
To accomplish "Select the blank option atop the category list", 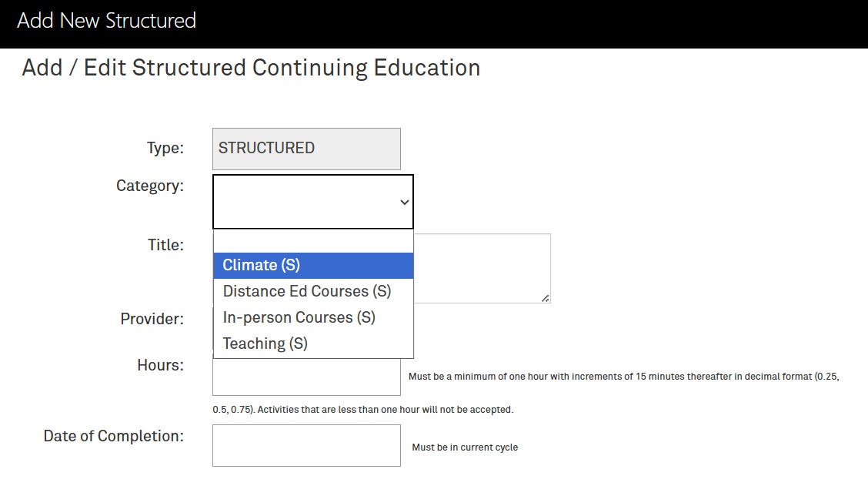I will pos(313,241).
